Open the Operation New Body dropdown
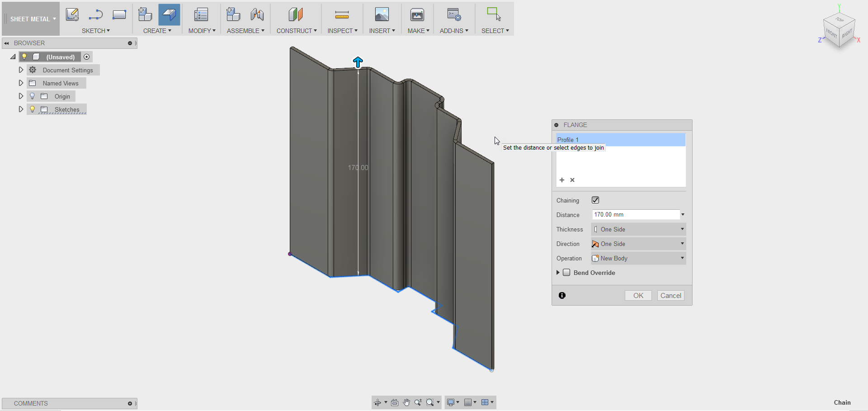The image size is (868, 411). [x=638, y=258]
